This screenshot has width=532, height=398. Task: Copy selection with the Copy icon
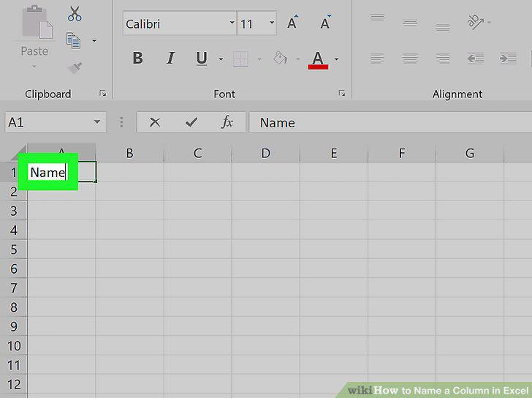[73, 41]
